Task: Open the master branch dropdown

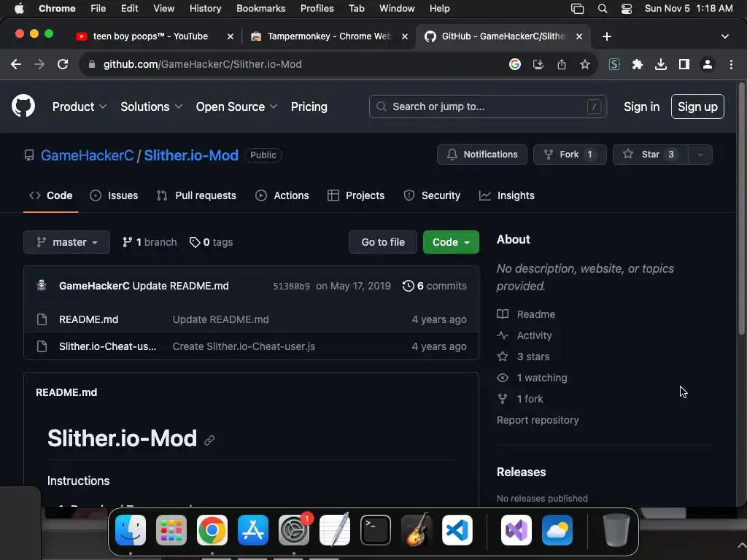Action: (x=66, y=242)
